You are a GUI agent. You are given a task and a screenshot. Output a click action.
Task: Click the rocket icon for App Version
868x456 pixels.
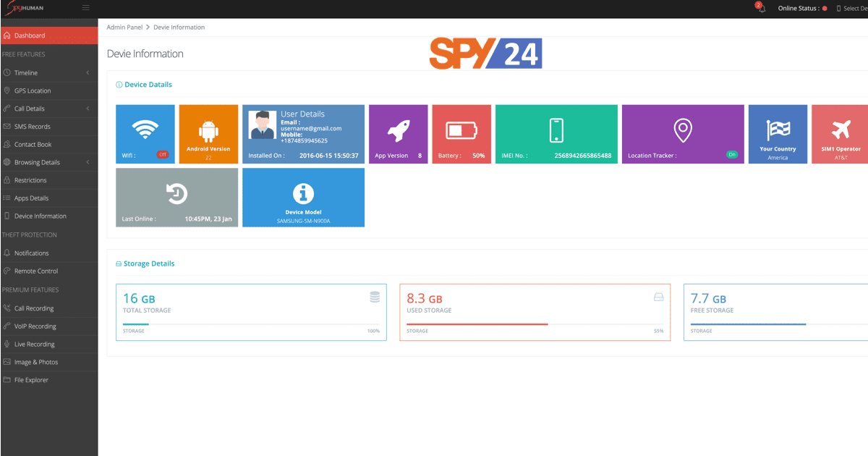(399, 130)
